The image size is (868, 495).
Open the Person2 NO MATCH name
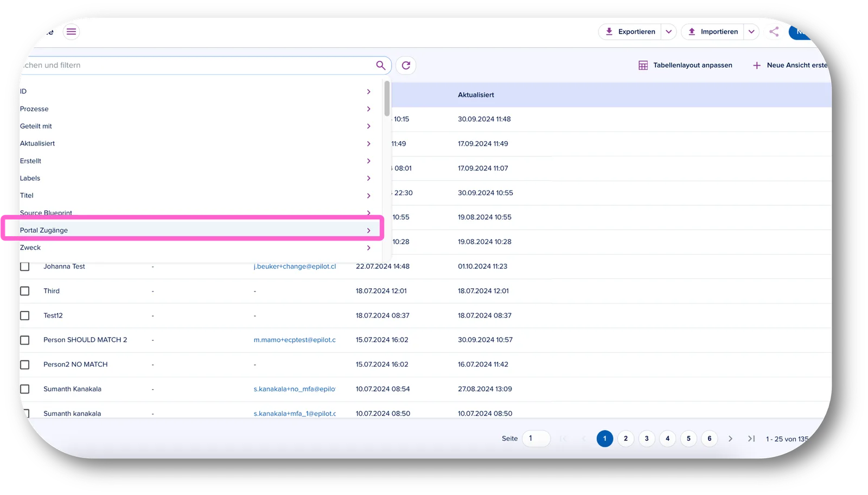point(75,365)
